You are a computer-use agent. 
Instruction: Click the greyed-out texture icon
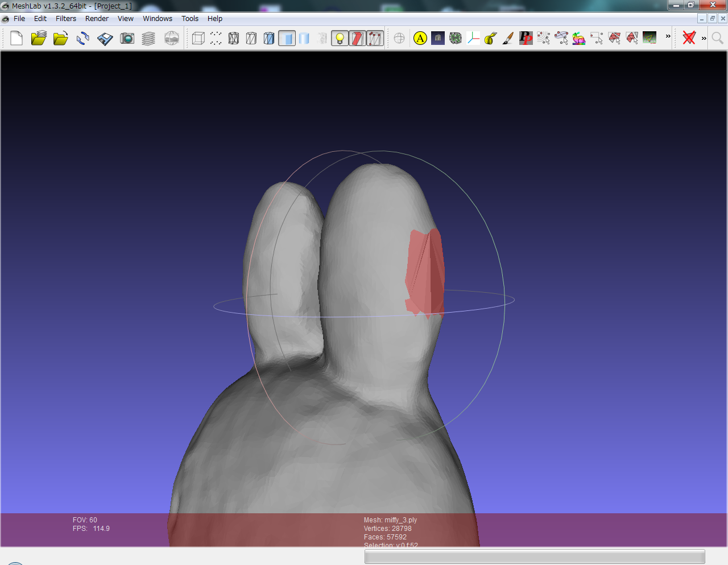coord(322,38)
